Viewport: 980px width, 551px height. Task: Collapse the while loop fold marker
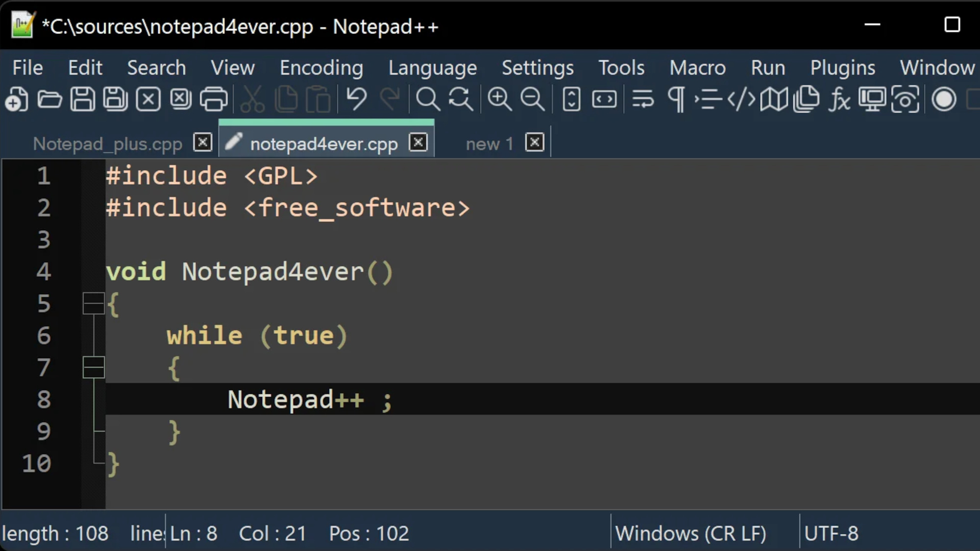(x=94, y=367)
